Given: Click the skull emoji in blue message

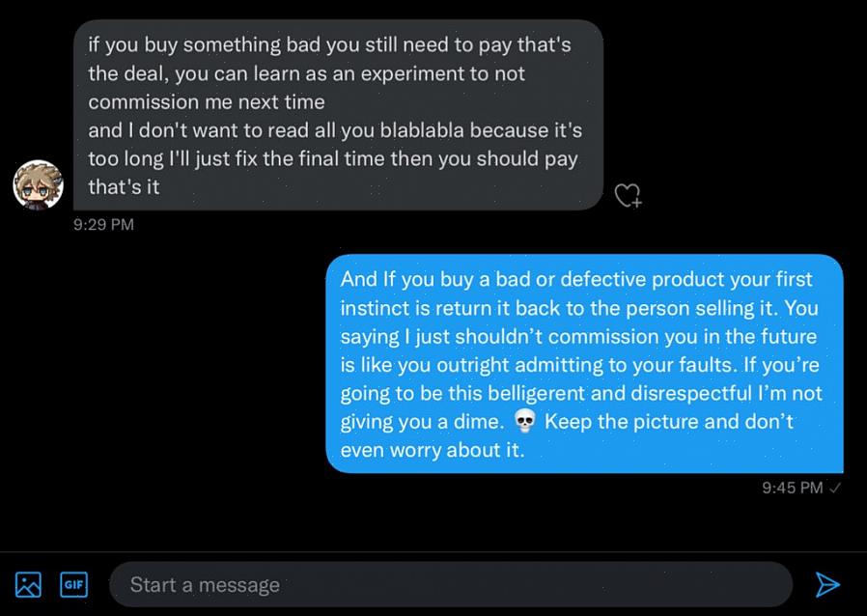Looking at the screenshot, I should (x=525, y=421).
